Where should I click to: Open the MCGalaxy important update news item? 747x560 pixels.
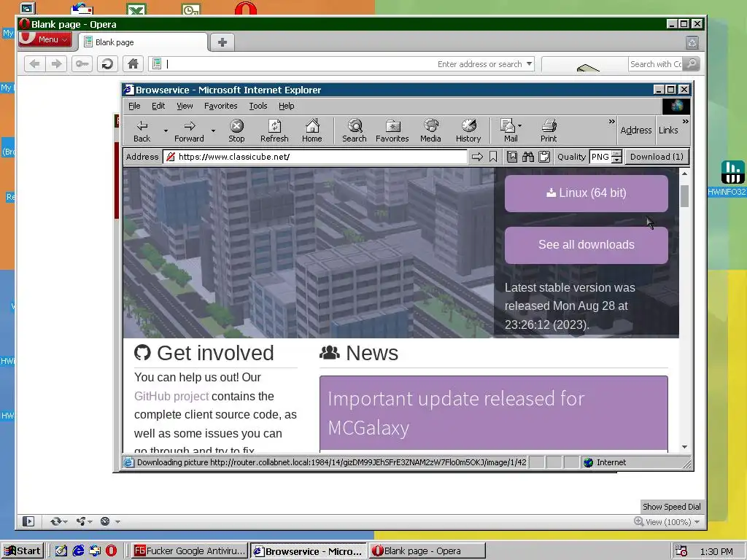click(494, 413)
